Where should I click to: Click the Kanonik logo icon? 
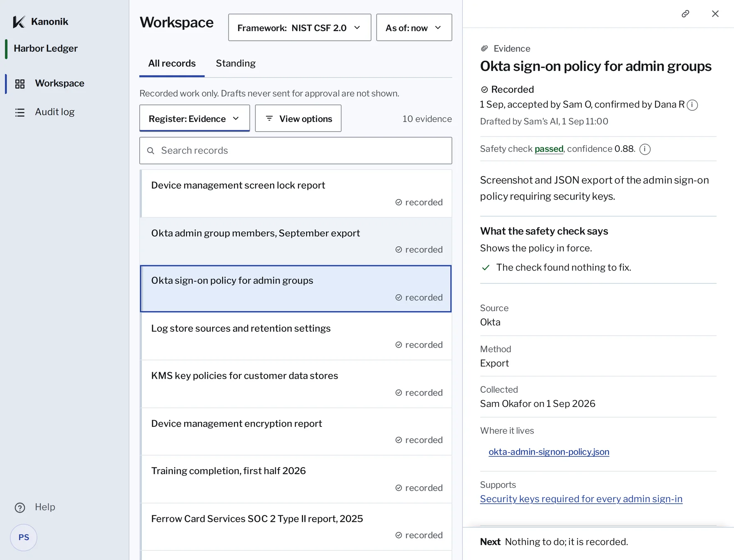19,22
